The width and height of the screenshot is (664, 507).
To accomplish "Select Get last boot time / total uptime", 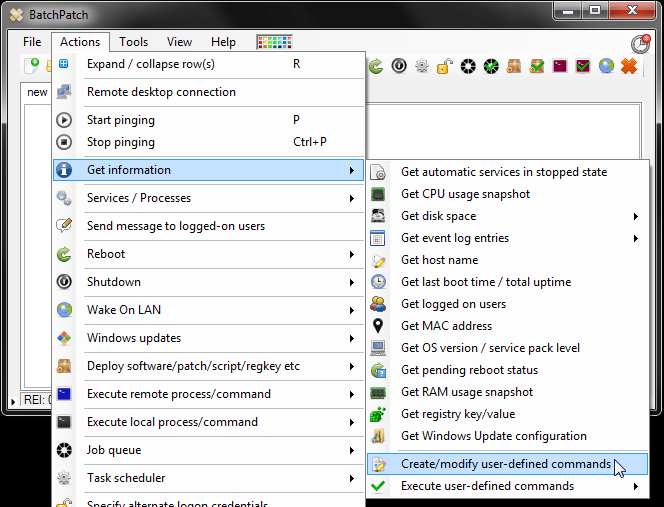I will pyautogui.click(x=507, y=282).
